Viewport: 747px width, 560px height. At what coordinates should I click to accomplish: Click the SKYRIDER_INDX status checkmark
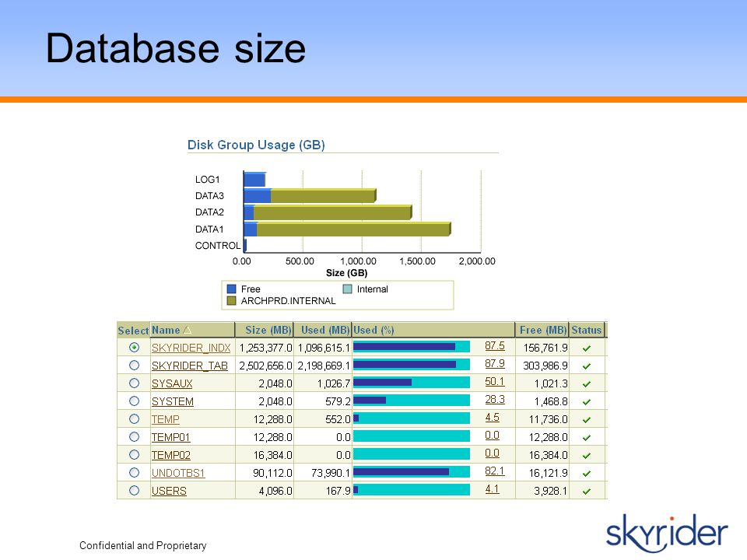tap(587, 348)
